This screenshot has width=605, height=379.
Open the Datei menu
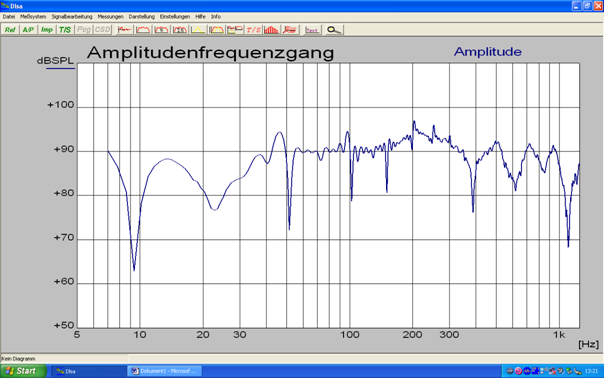click(8, 17)
